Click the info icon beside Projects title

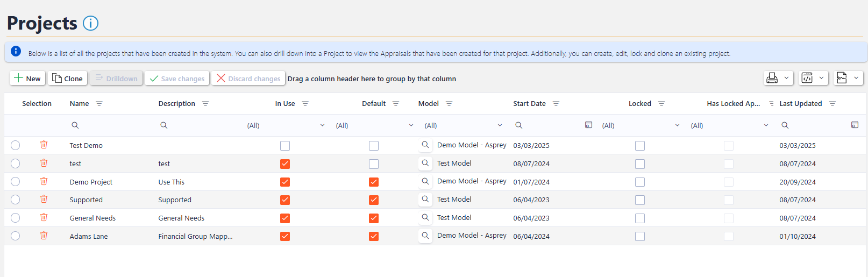point(90,24)
